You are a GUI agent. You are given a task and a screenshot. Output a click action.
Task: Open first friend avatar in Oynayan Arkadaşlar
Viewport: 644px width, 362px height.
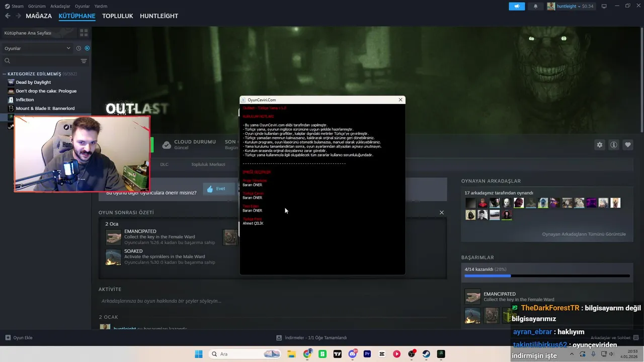470,203
